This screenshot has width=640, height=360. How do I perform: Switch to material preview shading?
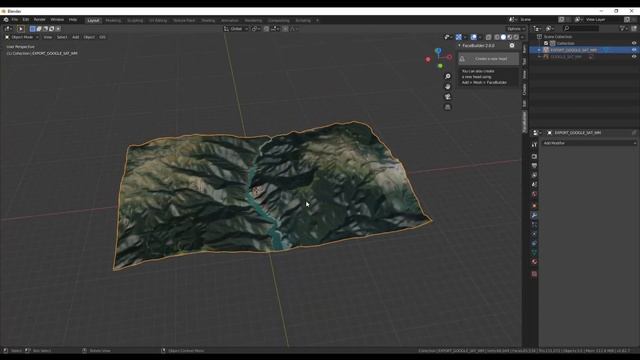[x=510, y=37]
